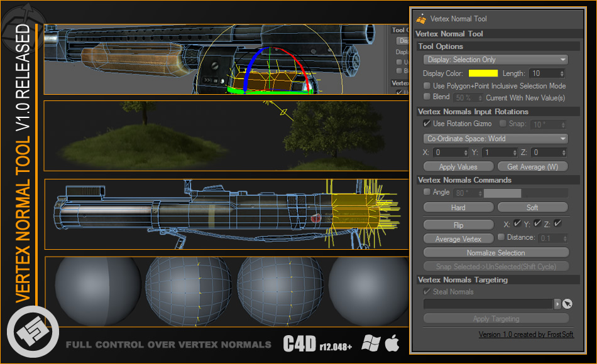
Task: Disable the Use Rotation Gizmo checkbox
Action: click(x=427, y=124)
